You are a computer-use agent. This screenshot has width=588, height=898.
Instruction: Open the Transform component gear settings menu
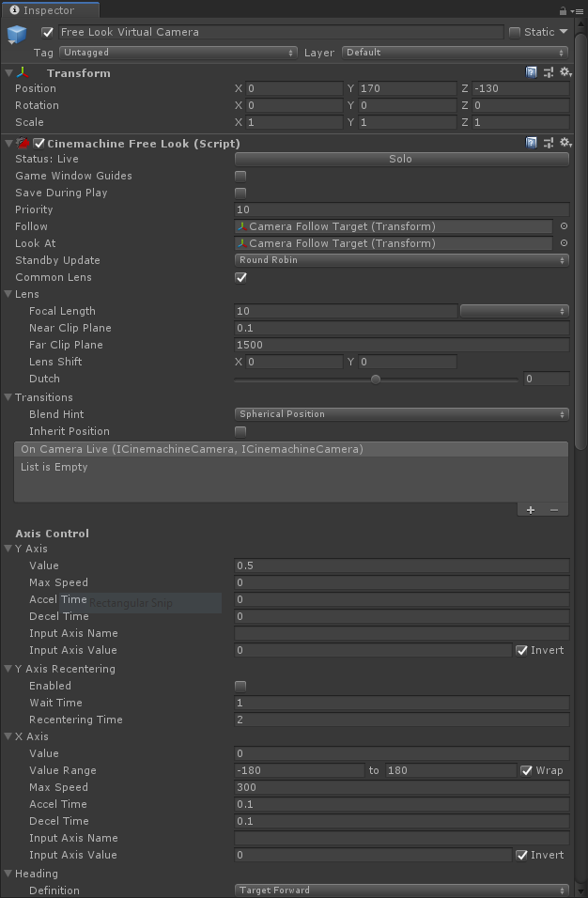pyautogui.click(x=565, y=72)
